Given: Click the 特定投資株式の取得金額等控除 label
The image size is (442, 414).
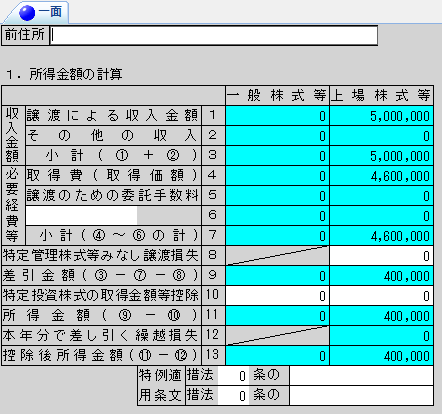Looking at the screenshot, I should tap(101, 296).
